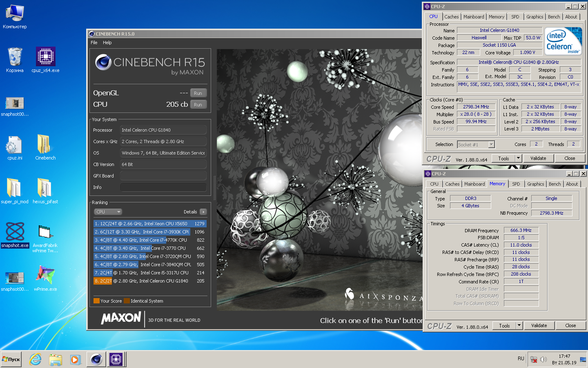588x368 pixels.
Task: Open Socket #1 selection dropdown
Action: (x=476, y=144)
